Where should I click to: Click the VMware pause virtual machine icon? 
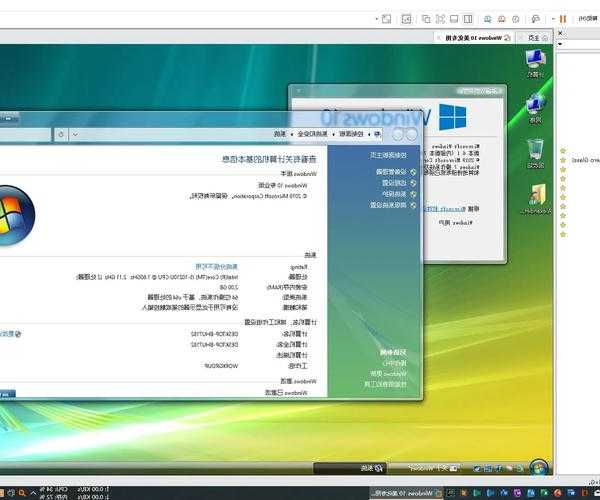point(562,18)
